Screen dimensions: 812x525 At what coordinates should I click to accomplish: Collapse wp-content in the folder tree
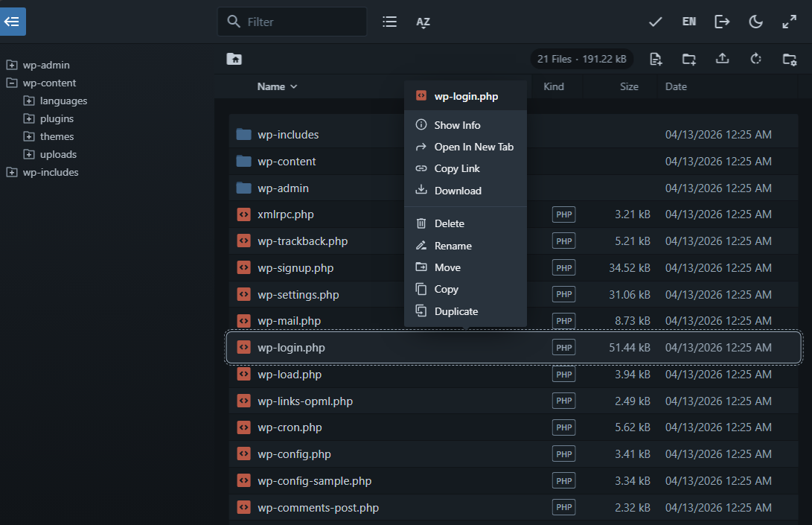12,83
